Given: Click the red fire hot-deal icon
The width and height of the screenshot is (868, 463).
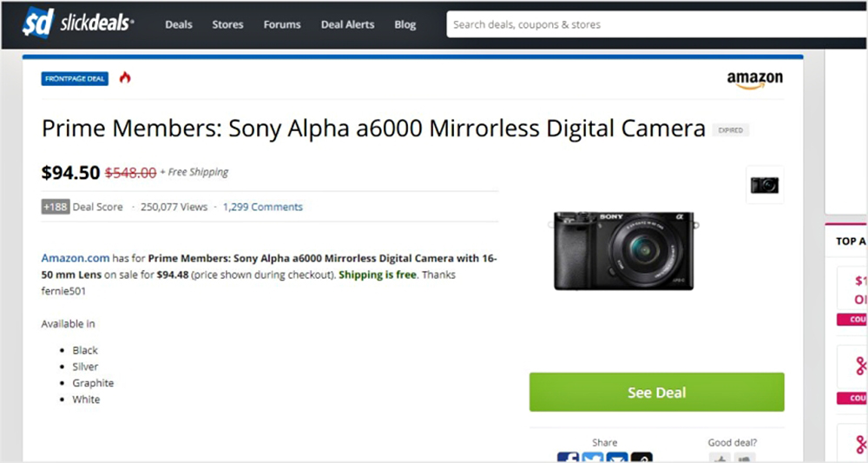Looking at the screenshot, I should click(125, 78).
